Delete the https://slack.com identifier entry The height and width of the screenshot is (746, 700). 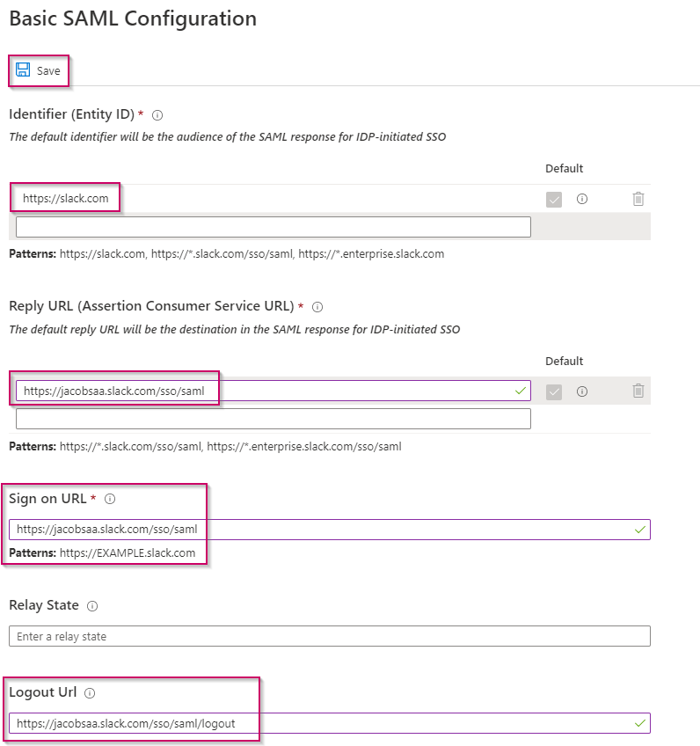(638, 199)
